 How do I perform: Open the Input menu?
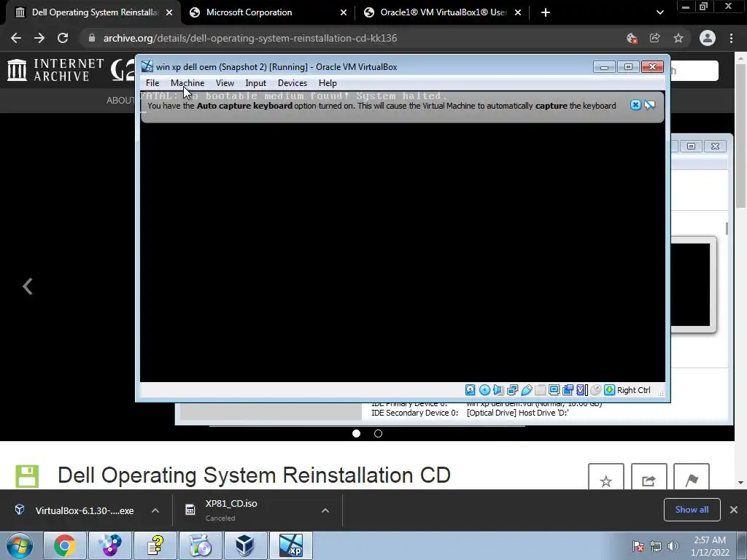point(256,83)
